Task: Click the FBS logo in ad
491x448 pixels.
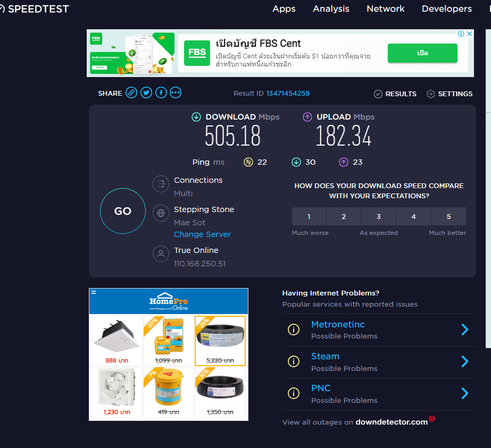Action: pyautogui.click(x=197, y=53)
